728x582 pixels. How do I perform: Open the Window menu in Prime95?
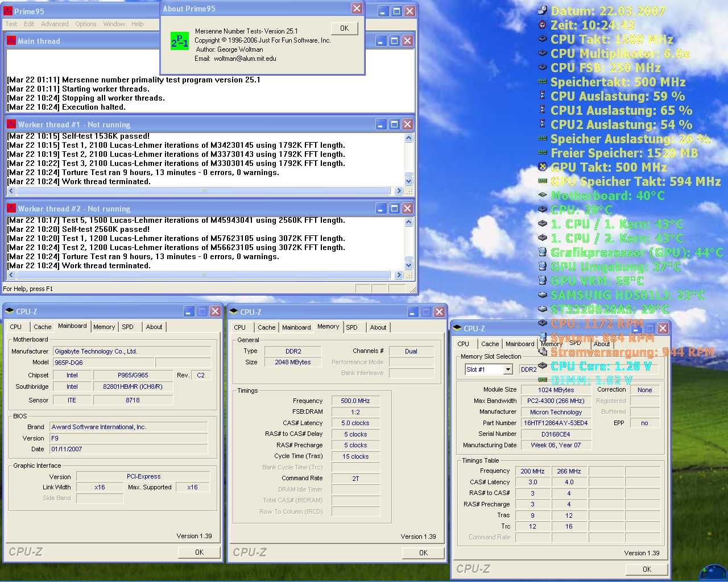(114, 24)
